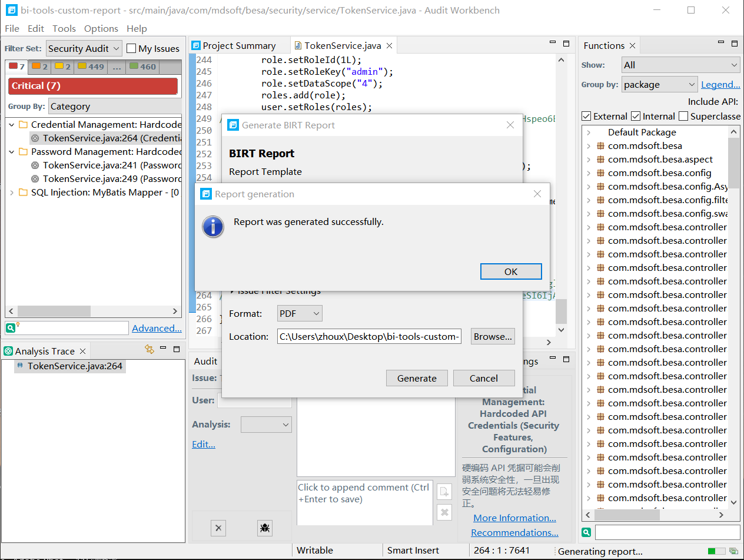Open the Recommendations... link
This screenshot has width=744, height=560.
click(514, 533)
